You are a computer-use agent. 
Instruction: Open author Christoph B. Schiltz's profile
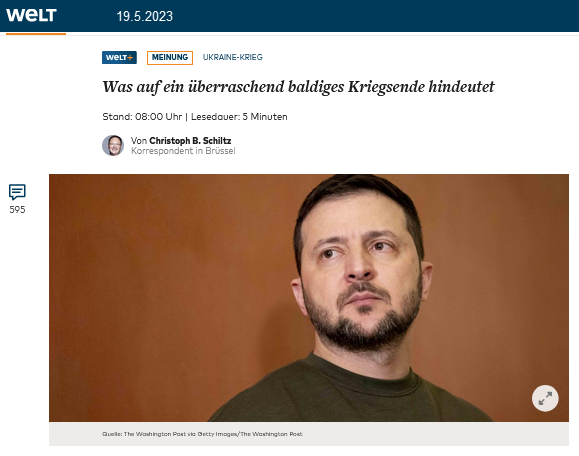pos(190,141)
